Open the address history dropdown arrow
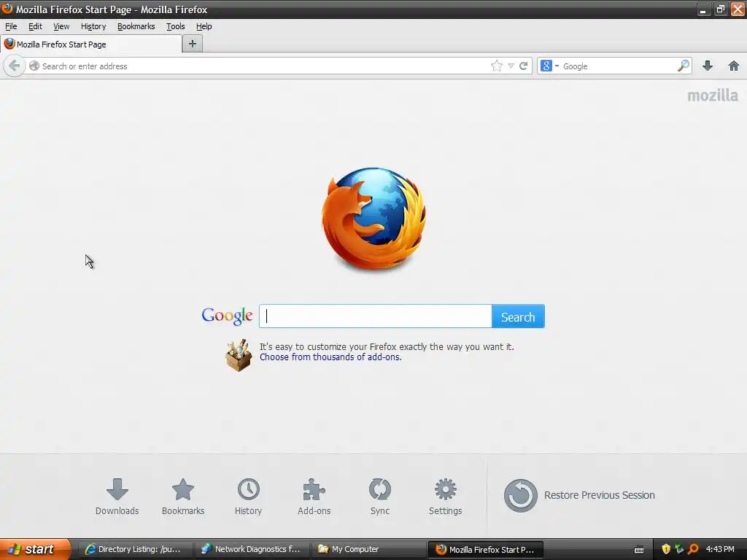This screenshot has width=747, height=560. [x=511, y=66]
